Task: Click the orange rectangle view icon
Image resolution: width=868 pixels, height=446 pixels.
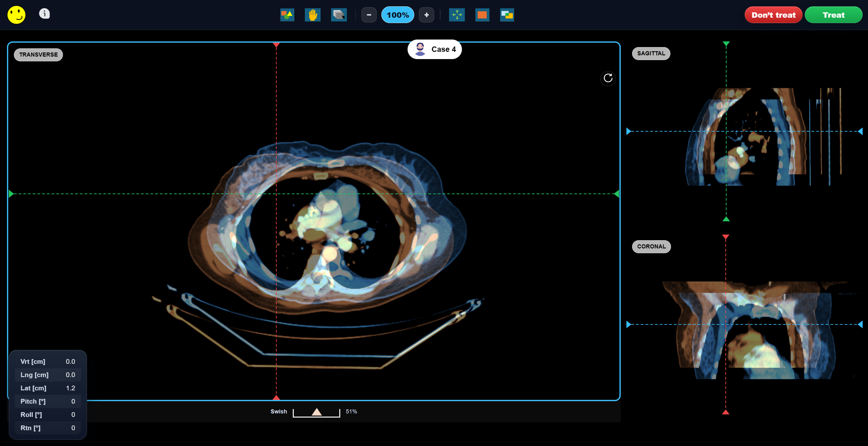Action: click(482, 15)
